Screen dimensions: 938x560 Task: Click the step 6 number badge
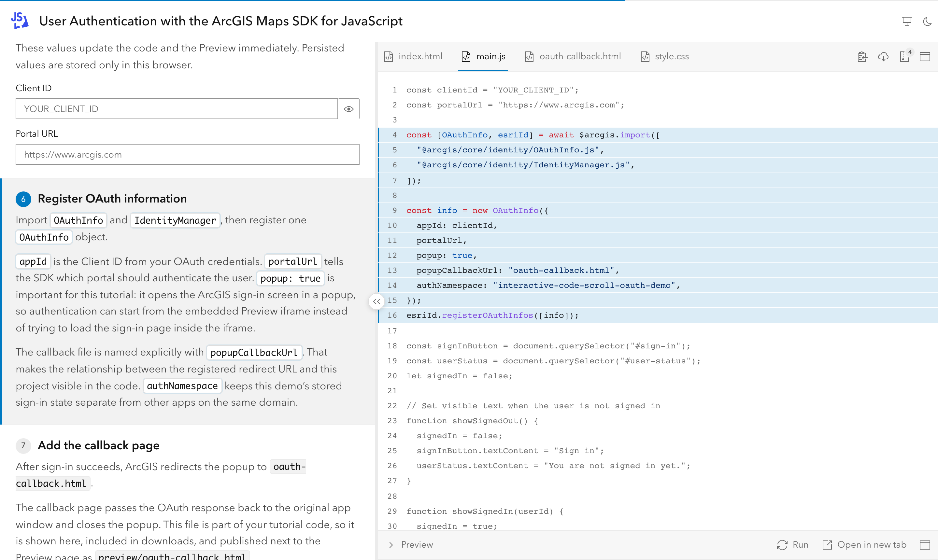click(23, 199)
